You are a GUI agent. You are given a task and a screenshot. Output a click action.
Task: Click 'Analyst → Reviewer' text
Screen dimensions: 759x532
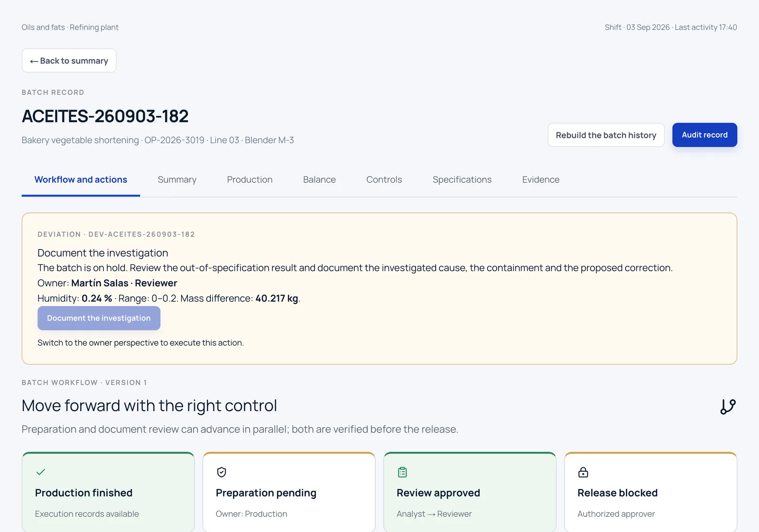[434, 514]
